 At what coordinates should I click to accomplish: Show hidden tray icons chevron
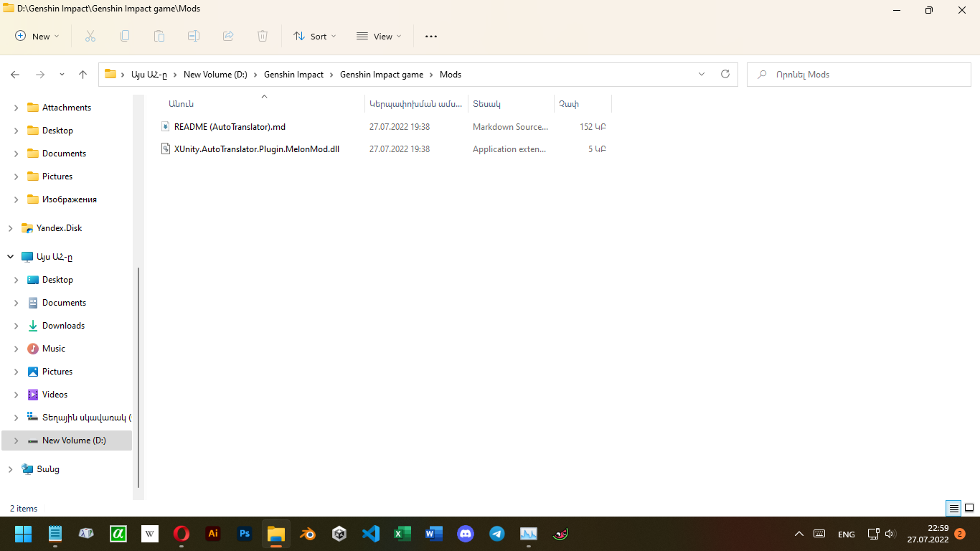pos(799,534)
